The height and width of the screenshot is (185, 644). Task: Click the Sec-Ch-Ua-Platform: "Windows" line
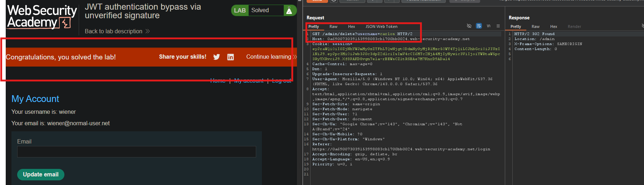[348, 139]
